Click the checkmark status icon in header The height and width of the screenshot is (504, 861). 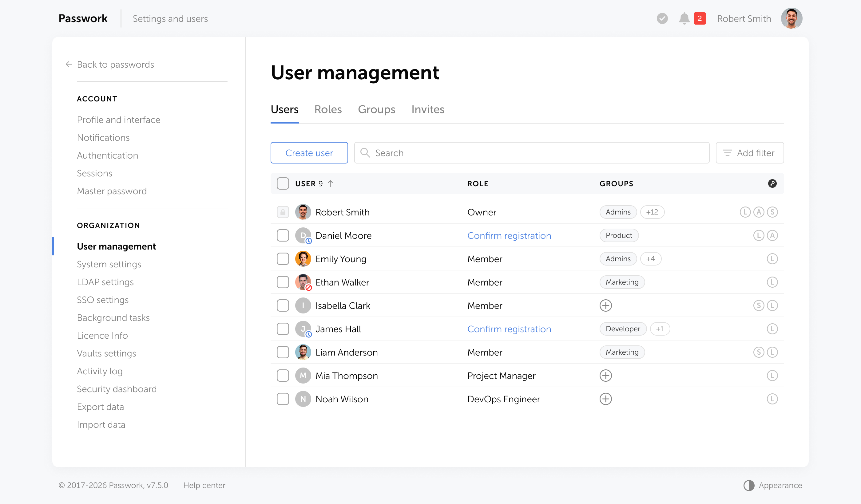point(662,18)
